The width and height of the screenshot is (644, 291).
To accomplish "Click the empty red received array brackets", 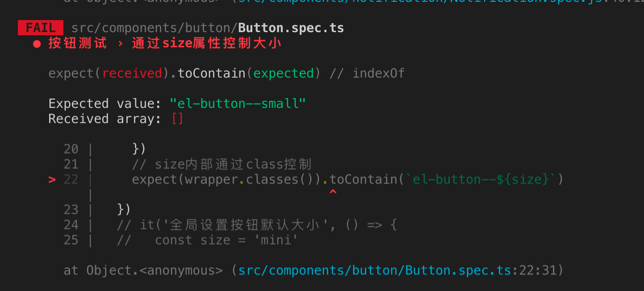I will pos(177,119).
